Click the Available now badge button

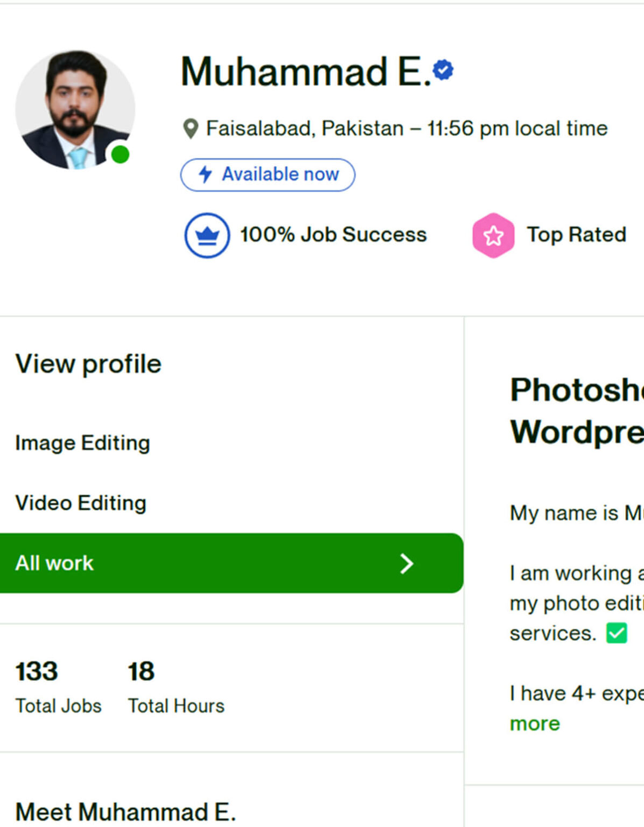pos(268,174)
